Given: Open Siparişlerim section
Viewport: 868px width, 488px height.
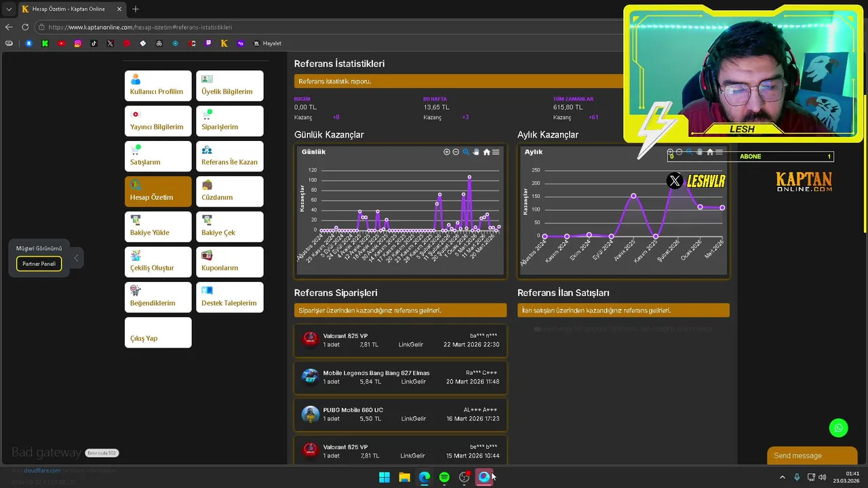Looking at the screenshot, I should point(229,121).
